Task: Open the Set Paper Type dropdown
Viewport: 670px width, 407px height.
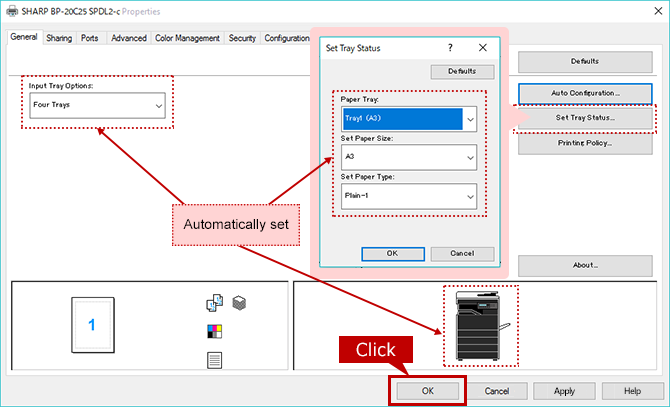Action: point(409,196)
